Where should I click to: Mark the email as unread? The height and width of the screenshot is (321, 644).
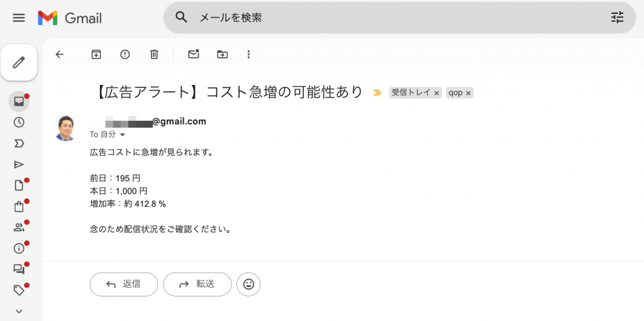(x=194, y=55)
